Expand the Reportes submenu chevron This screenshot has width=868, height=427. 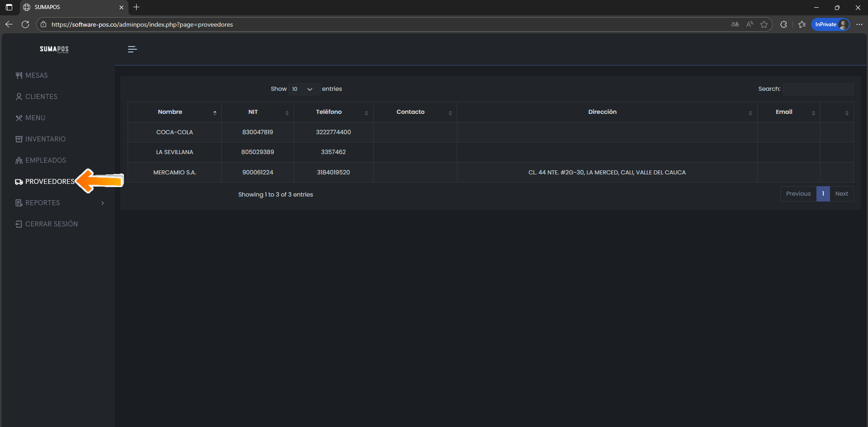[x=103, y=203]
